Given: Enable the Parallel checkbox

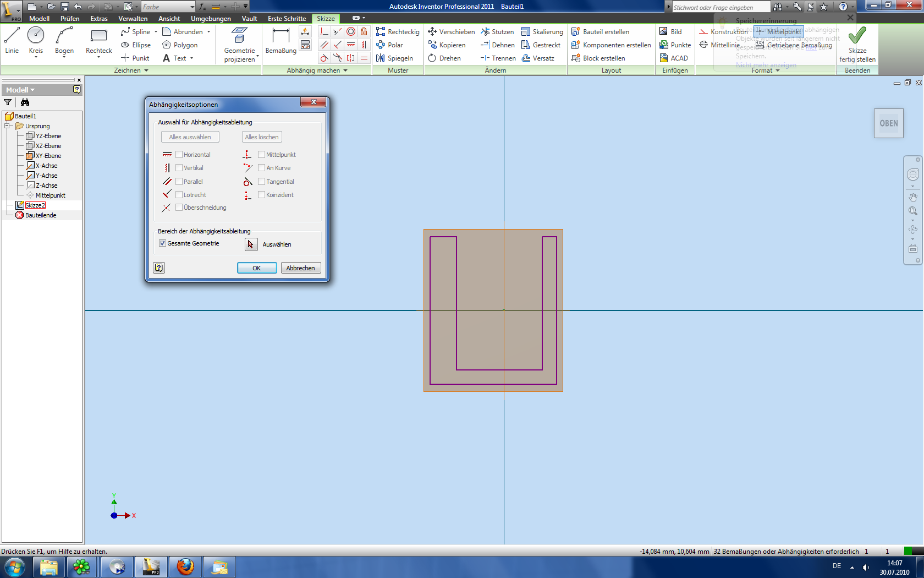Looking at the screenshot, I should (x=179, y=182).
